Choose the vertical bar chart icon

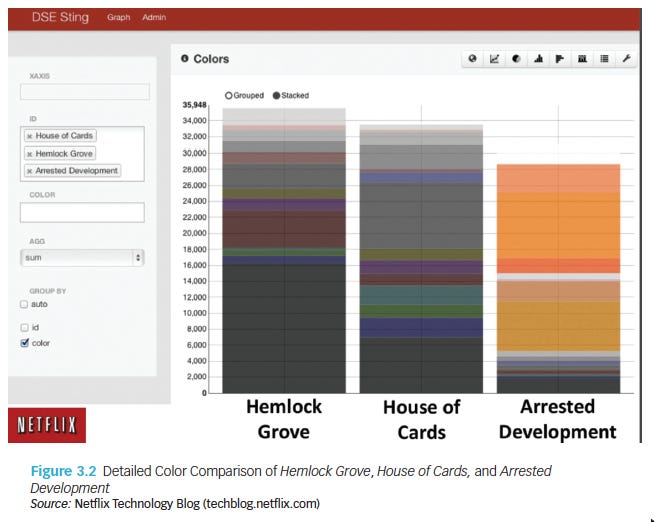tap(538, 59)
